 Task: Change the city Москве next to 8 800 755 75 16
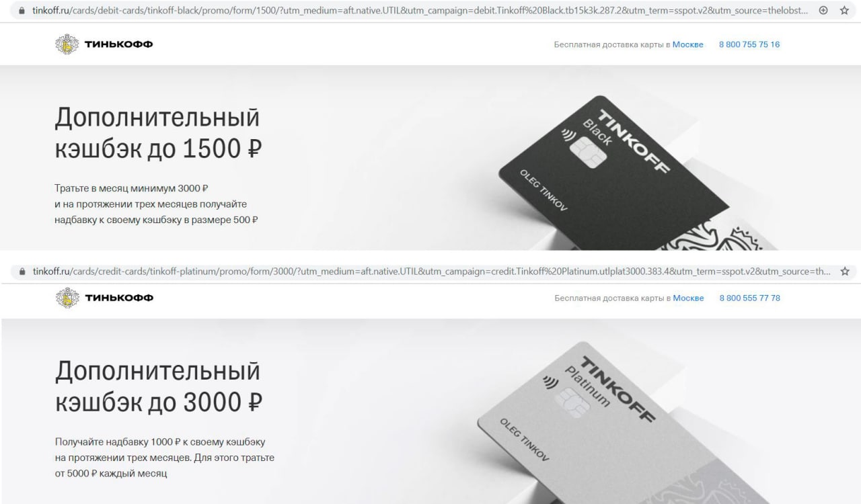coord(688,45)
